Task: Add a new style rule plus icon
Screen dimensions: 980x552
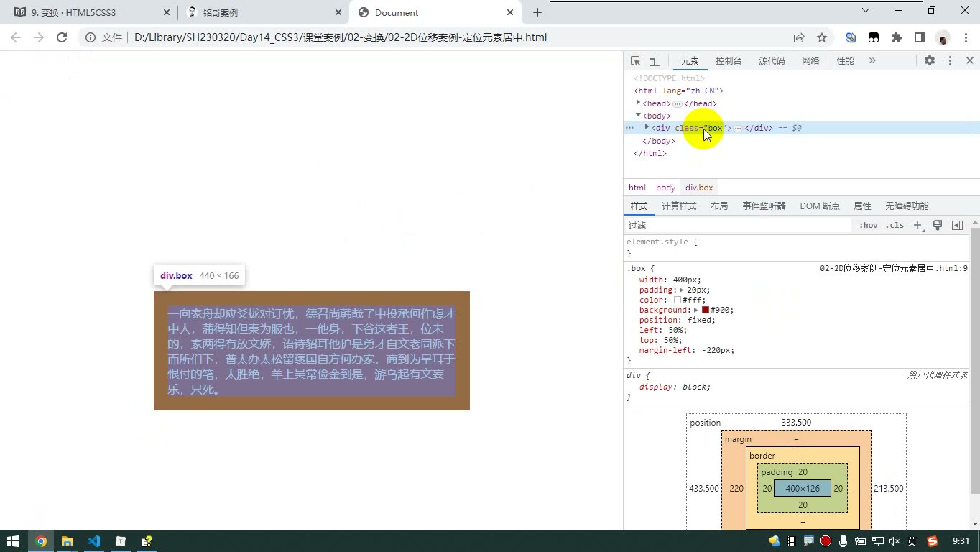Action: point(917,225)
